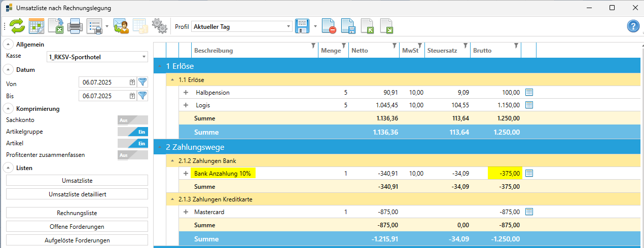
Task: Click the filter icon next to Von date
Action: (142, 82)
